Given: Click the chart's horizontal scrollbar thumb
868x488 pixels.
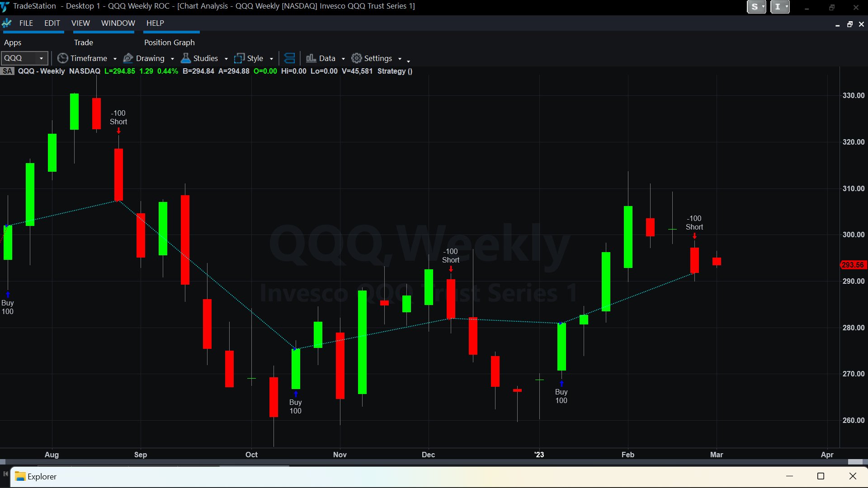Looking at the screenshot, I should (855, 462).
